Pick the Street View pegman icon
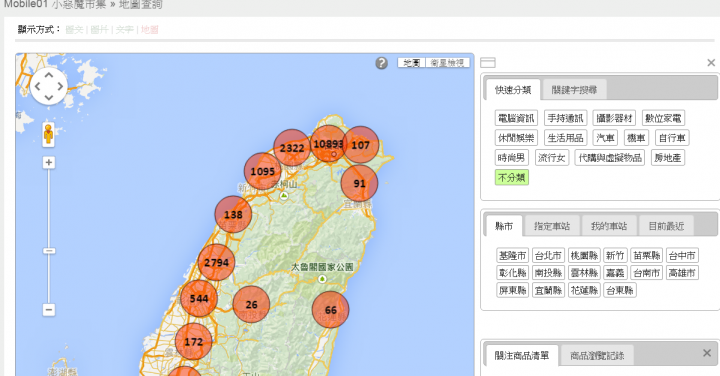Image resolution: width=720 pixels, height=376 pixels. 48,135
